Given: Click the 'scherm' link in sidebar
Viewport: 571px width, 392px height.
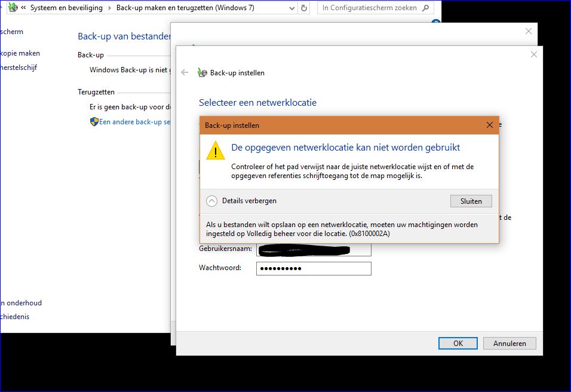Looking at the screenshot, I should tap(12, 32).
